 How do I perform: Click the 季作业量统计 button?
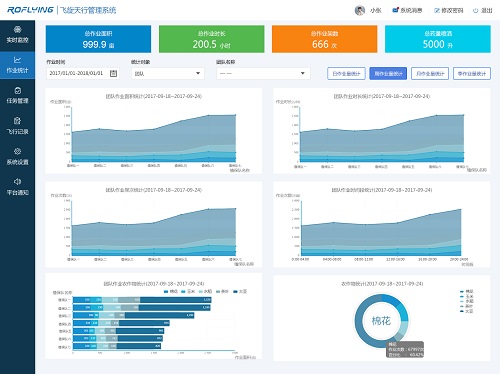click(472, 74)
